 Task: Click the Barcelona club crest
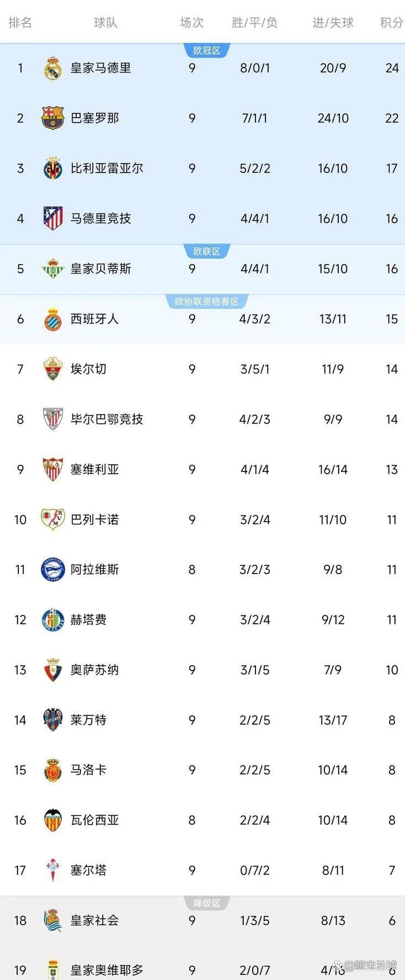(x=53, y=118)
